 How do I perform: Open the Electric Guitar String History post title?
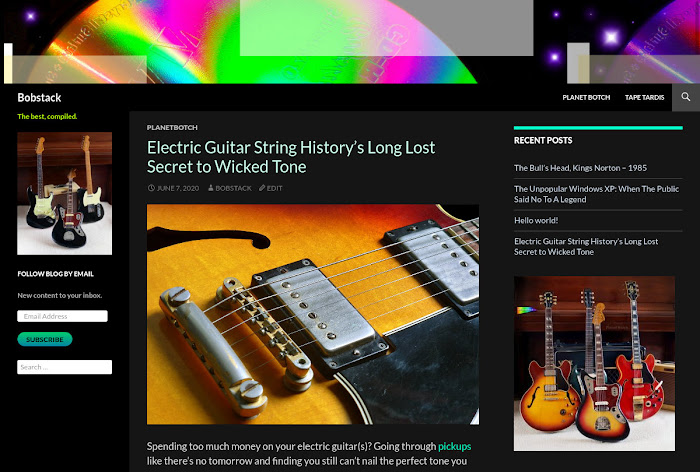(x=291, y=157)
